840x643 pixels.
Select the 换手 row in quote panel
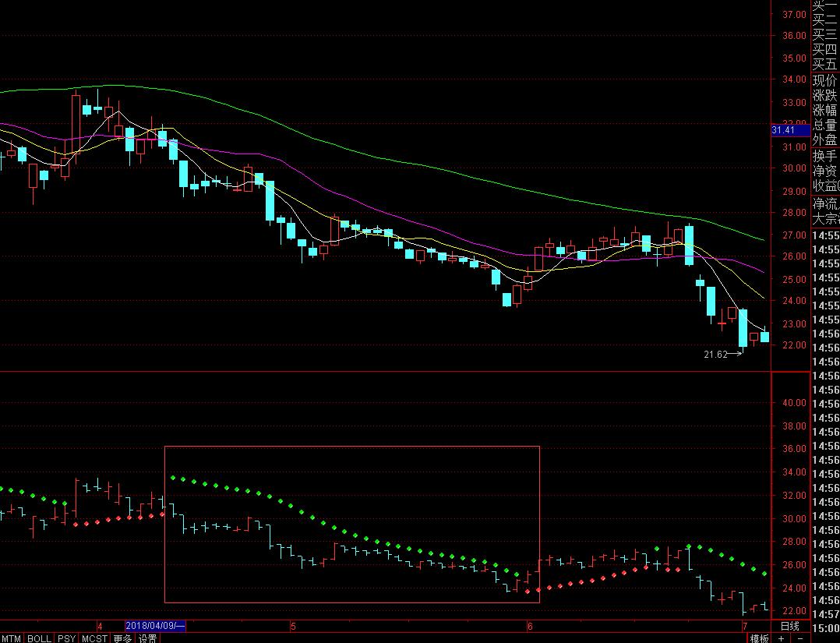pyautogui.click(x=824, y=155)
